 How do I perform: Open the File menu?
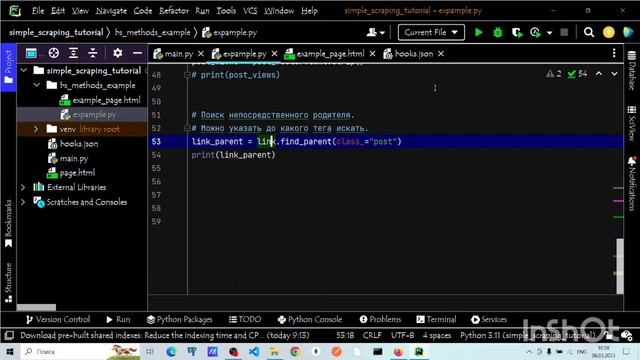click(x=38, y=11)
